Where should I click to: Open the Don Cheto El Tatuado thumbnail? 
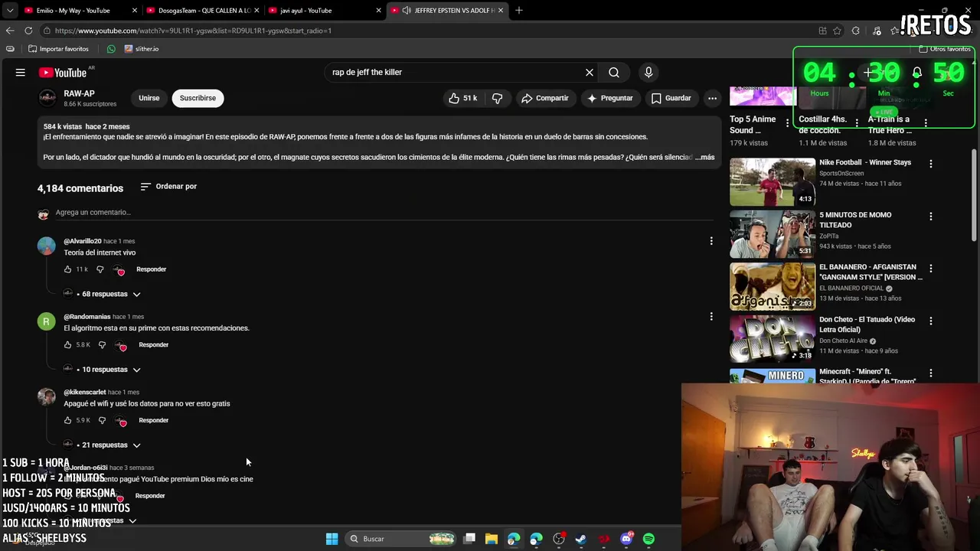click(773, 339)
